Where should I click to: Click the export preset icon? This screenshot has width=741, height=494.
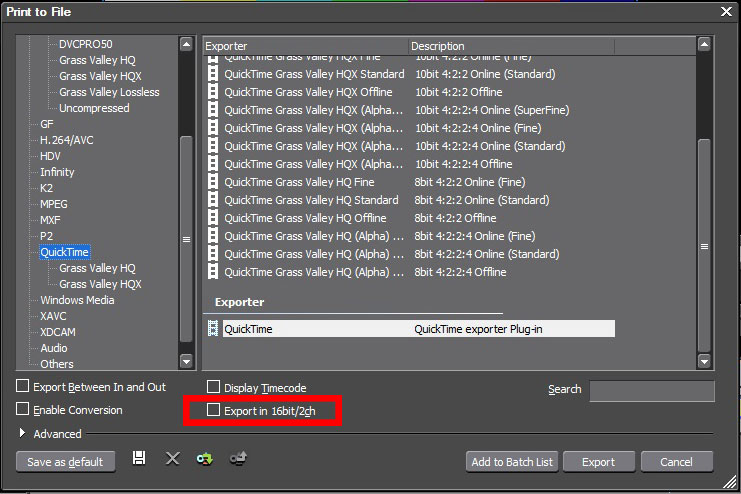pyautogui.click(x=238, y=458)
